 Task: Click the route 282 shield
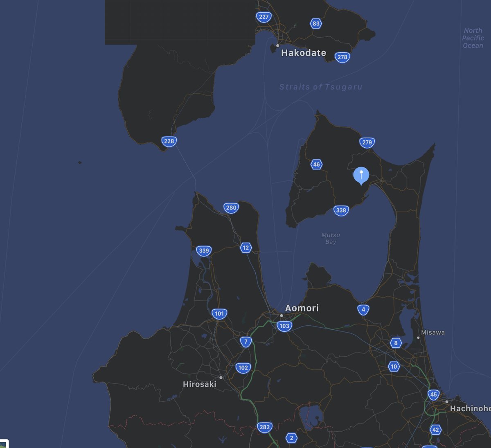(x=265, y=427)
